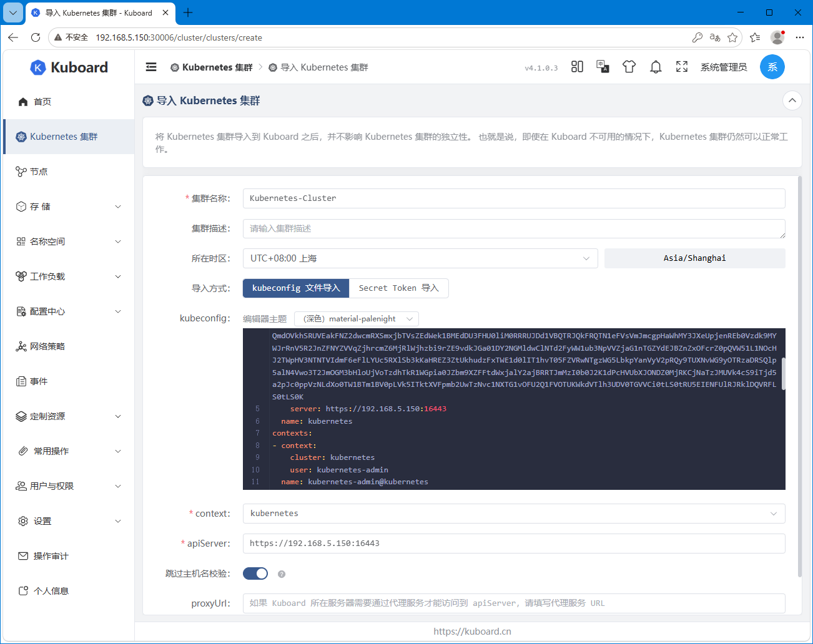The height and width of the screenshot is (644, 813).
Task: Open 网络策略 in sidebar
Action: tap(69, 346)
